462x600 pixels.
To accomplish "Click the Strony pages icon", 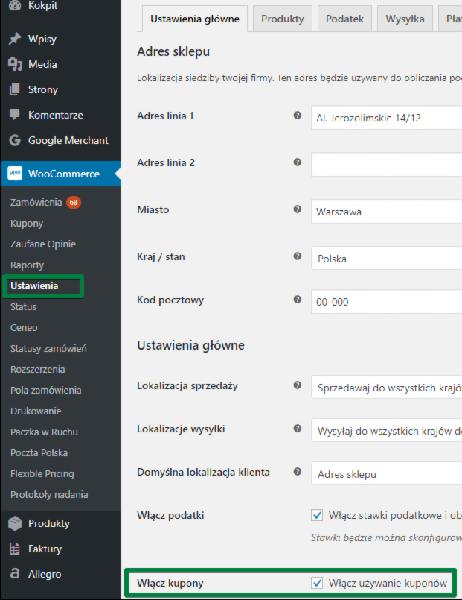I will [15, 90].
